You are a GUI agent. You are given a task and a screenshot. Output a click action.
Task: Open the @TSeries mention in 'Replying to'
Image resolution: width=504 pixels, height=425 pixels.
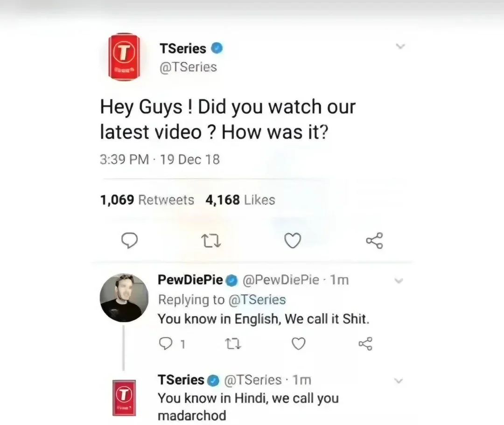(x=257, y=300)
